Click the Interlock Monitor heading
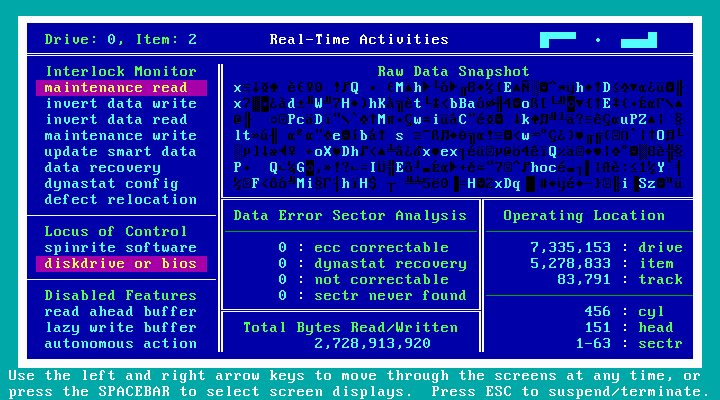Image resolution: width=720 pixels, height=400 pixels. 121,71
